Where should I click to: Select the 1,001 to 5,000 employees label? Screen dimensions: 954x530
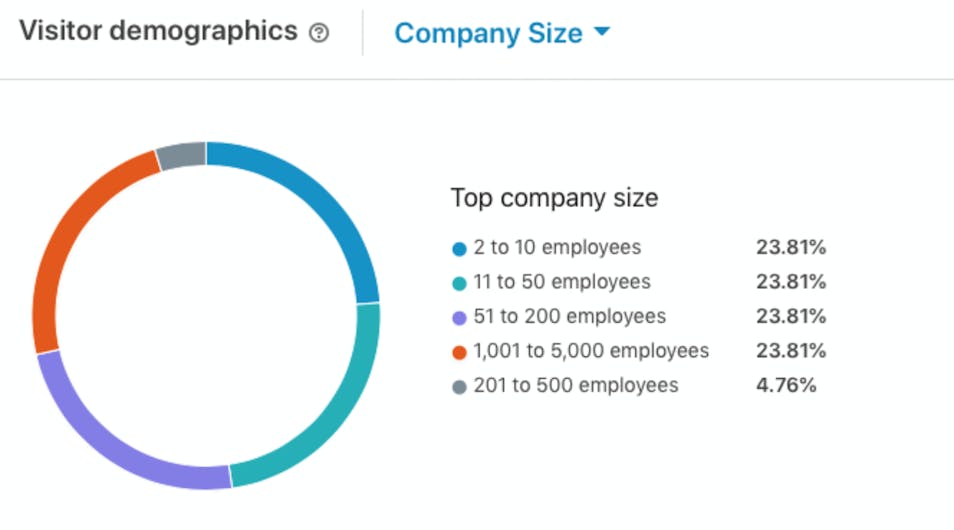click(591, 351)
